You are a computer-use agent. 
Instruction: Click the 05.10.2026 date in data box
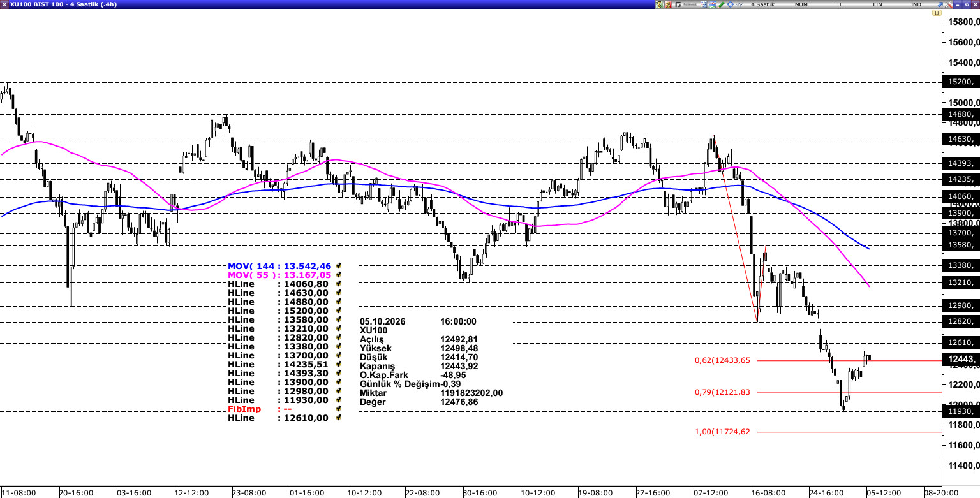(x=382, y=321)
